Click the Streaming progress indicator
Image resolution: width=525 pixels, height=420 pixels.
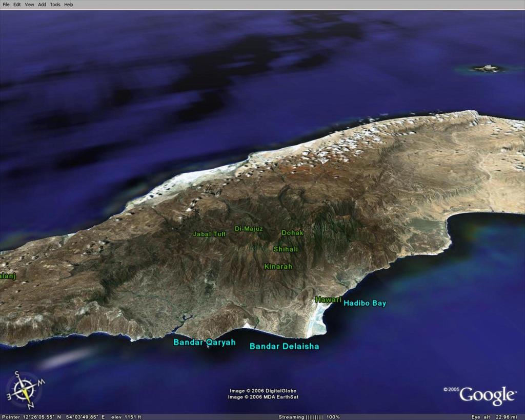click(309, 417)
